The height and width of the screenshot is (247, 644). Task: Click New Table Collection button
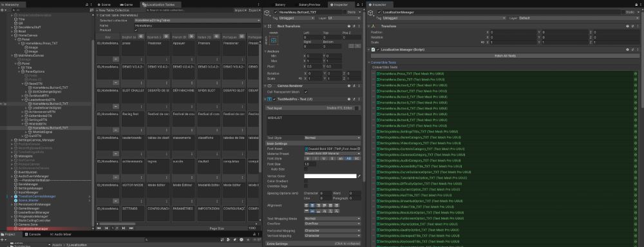click(x=113, y=10)
